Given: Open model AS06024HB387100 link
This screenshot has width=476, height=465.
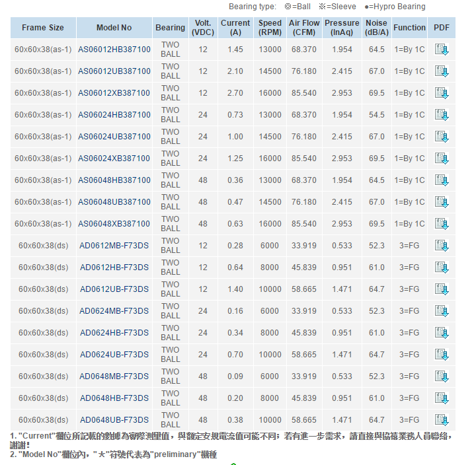Looking at the screenshot, I should point(114,115).
